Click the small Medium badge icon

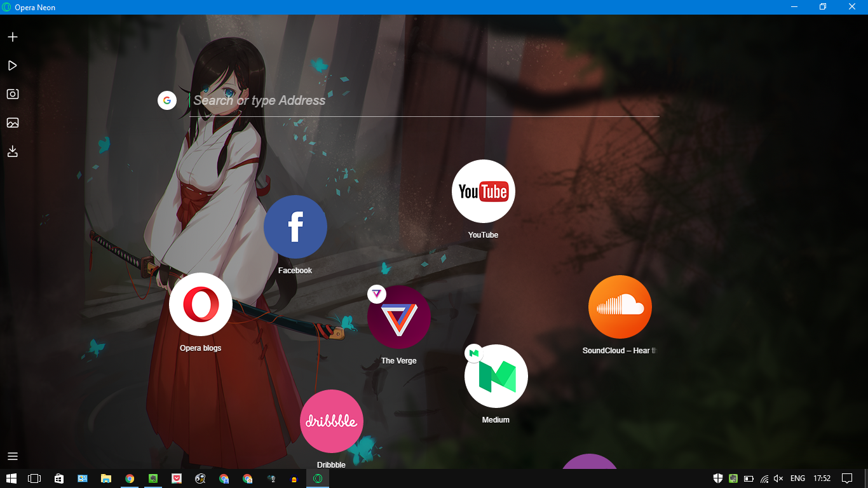pyautogui.click(x=474, y=353)
